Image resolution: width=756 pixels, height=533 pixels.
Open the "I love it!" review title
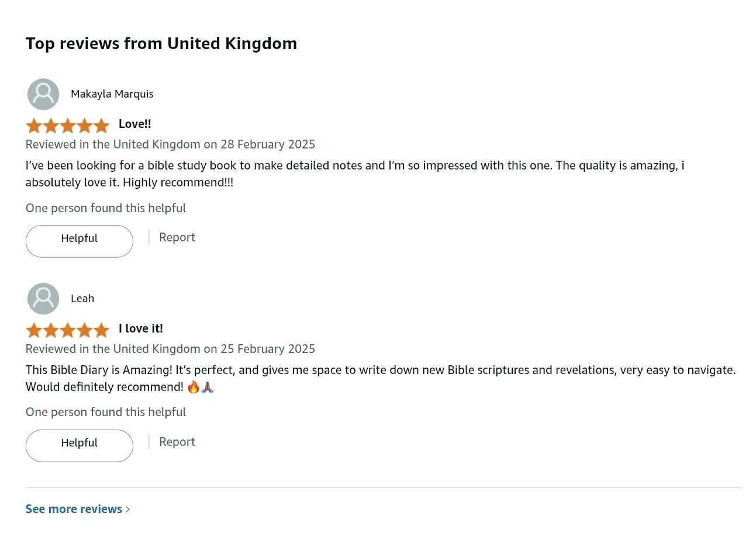tap(140, 328)
